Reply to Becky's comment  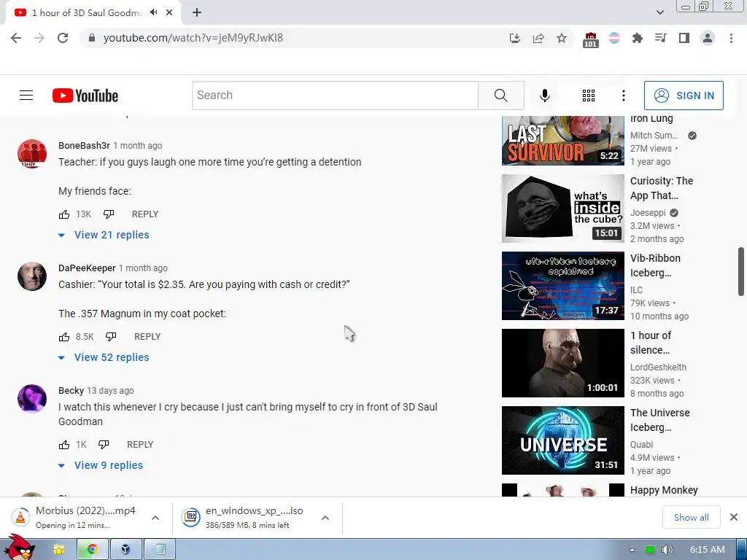click(x=140, y=445)
